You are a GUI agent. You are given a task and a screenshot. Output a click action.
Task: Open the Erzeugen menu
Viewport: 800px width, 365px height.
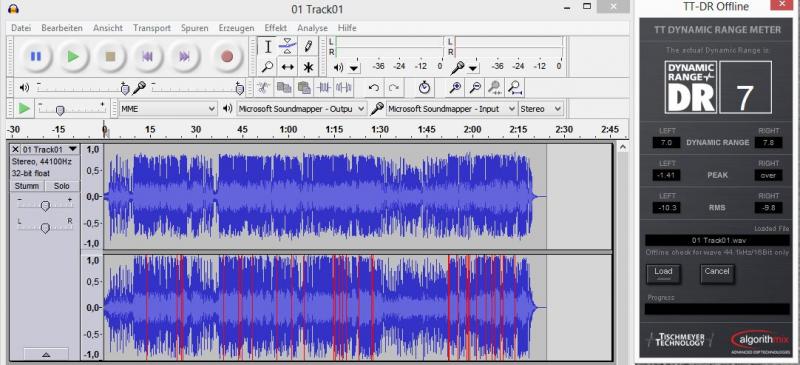(236, 28)
